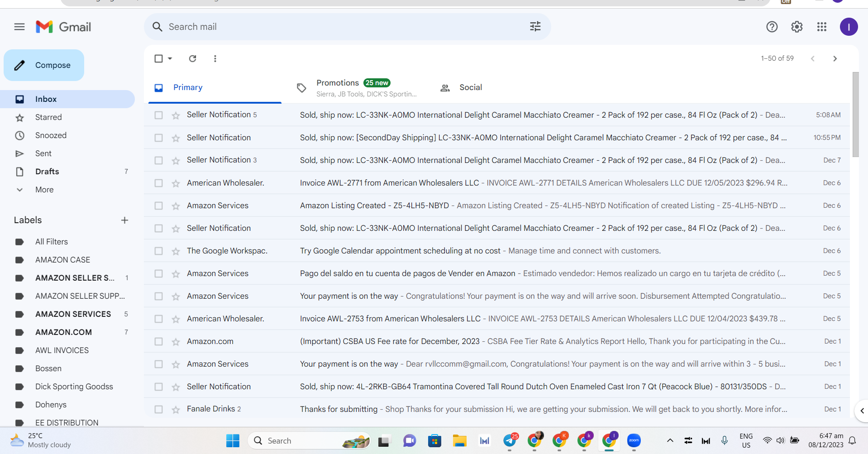This screenshot has height=454, width=868.
Task: Expand More in the sidebar
Action: click(x=44, y=190)
